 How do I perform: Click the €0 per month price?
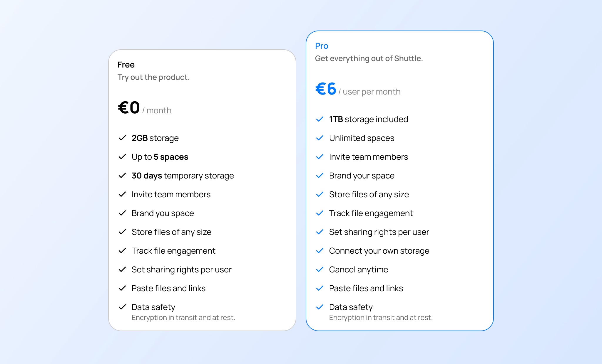coord(129,107)
